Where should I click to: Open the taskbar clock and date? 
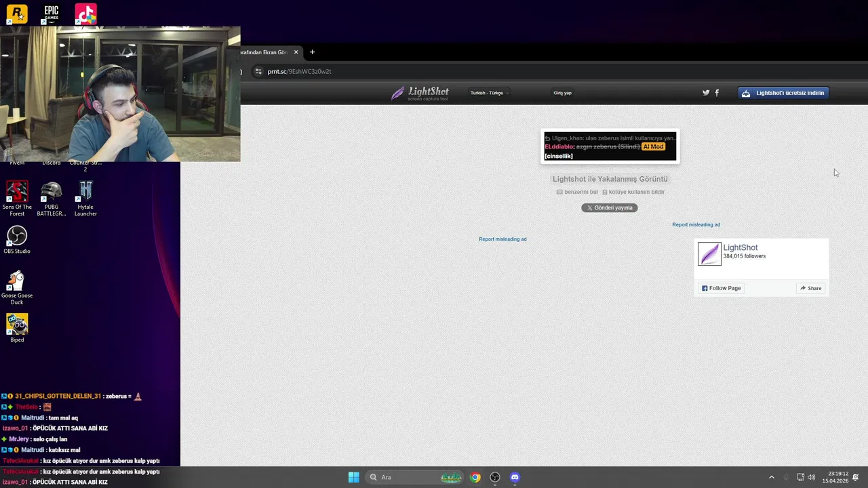835,477
